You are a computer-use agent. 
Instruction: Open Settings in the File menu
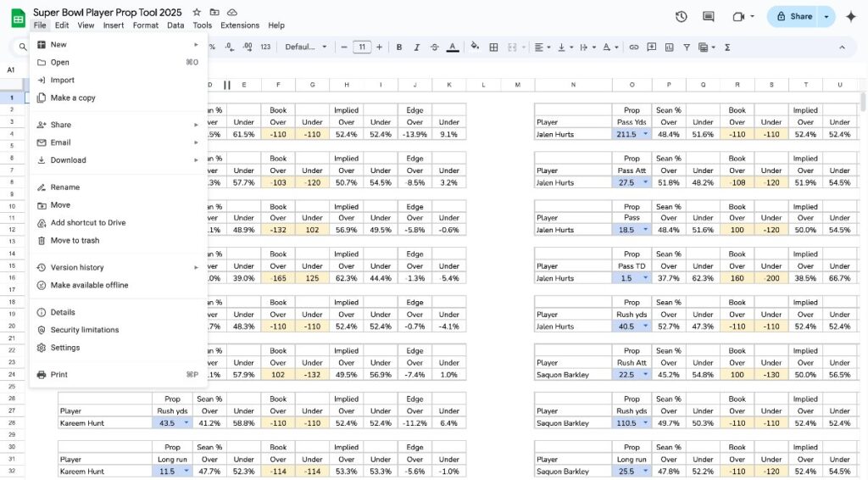click(x=119, y=347)
